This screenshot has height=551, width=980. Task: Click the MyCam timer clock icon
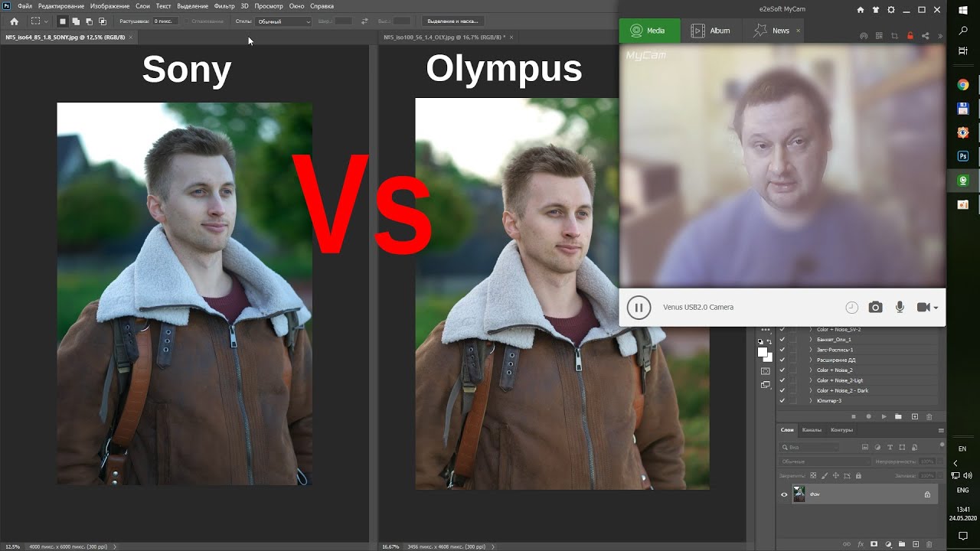(851, 307)
